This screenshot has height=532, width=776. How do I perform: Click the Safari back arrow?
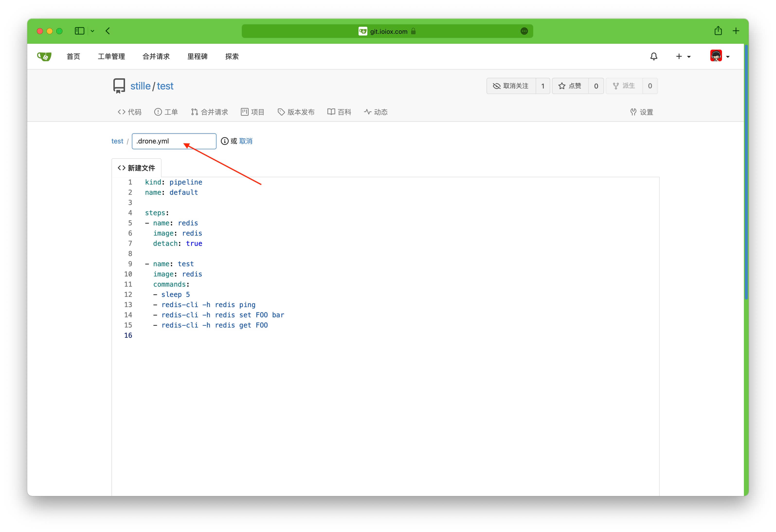click(x=108, y=31)
